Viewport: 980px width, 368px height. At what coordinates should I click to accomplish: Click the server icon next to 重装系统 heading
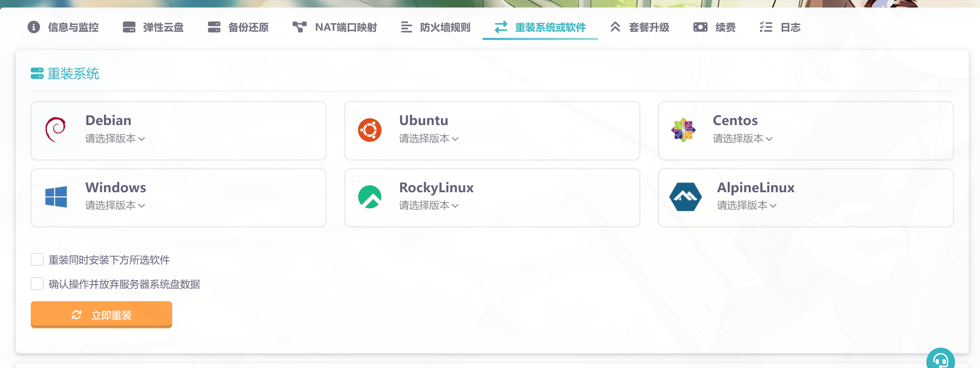tap(37, 73)
